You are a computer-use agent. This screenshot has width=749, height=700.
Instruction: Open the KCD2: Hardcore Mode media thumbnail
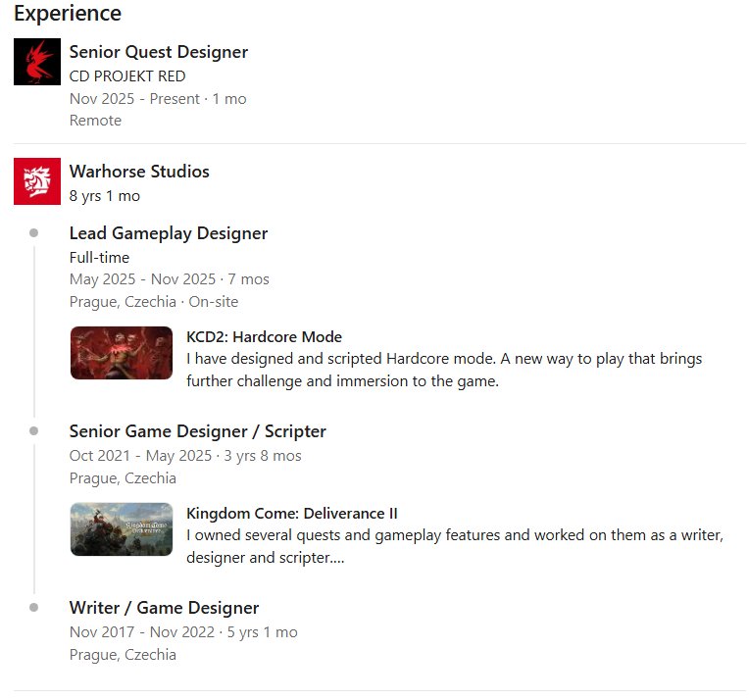122,353
